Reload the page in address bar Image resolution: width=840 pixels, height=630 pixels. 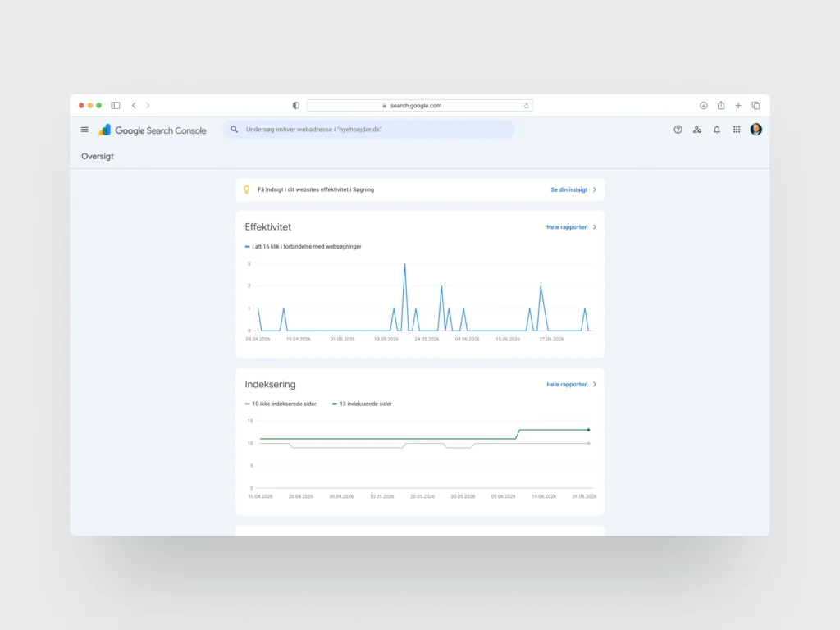click(x=527, y=106)
